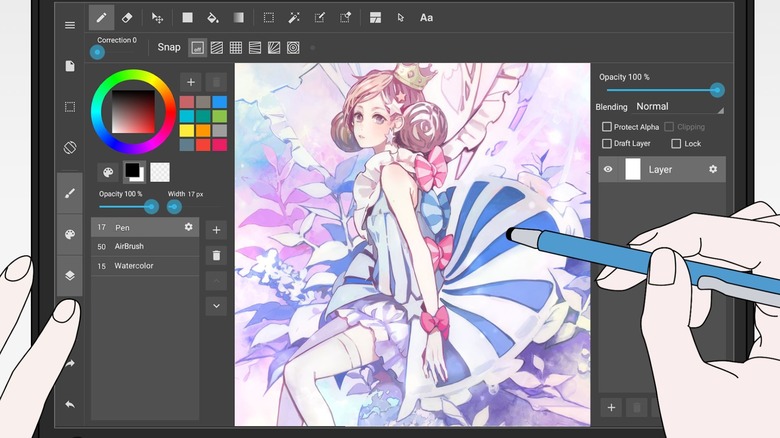Image resolution: width=780 pixels, height=438 pixels.
Task: Select the Move tool
Action: coord(157,18)
